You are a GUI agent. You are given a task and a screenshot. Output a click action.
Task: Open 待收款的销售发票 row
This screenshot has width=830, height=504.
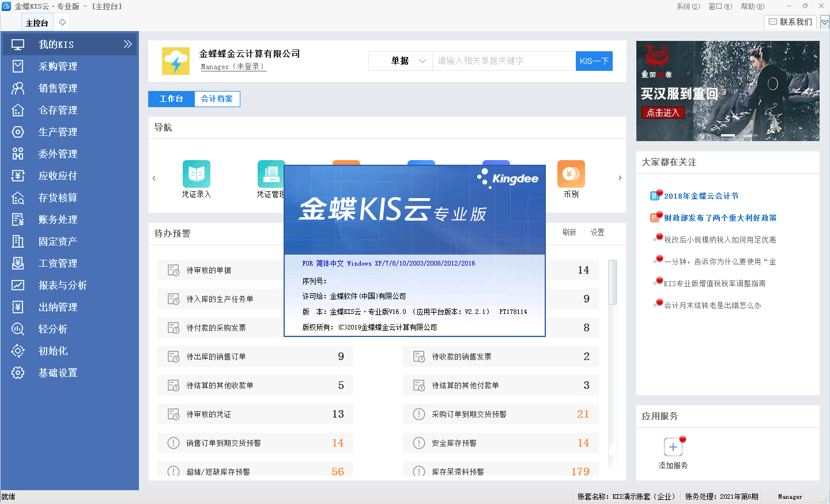coord(501,357)
